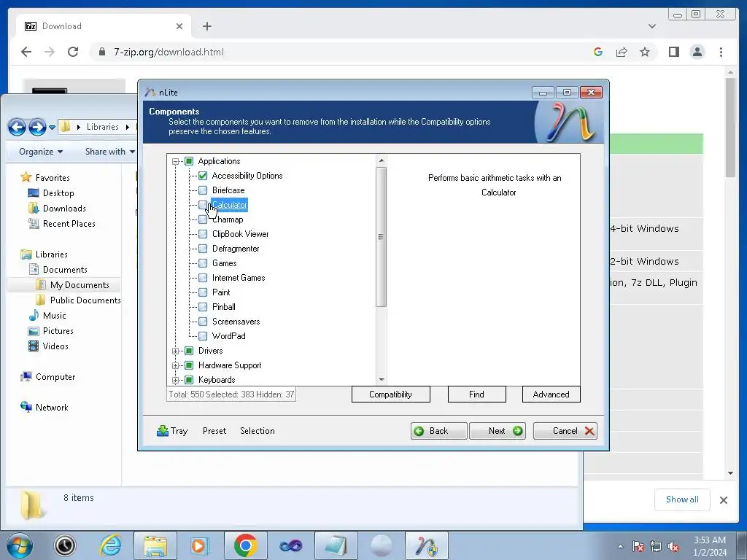Screen dimensions: 747x560
Task: Expand the Keyboards tree node
Action: (175, 380)
